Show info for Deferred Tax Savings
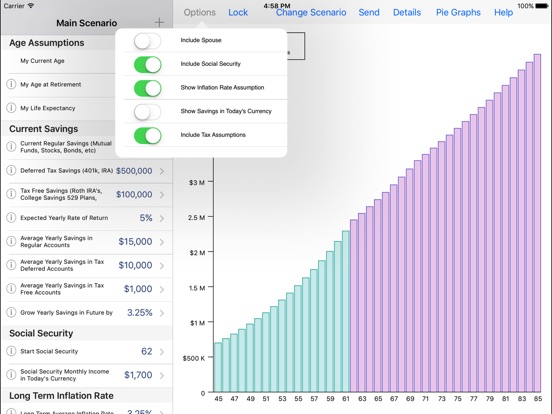The image size is (552, 414). (x=11, y=170)
